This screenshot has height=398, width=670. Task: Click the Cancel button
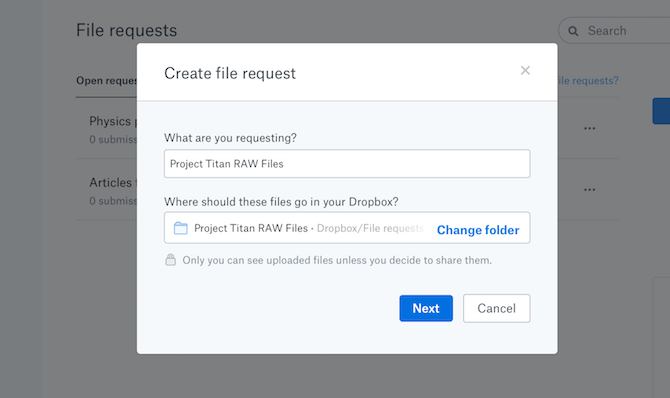(497, 308)
